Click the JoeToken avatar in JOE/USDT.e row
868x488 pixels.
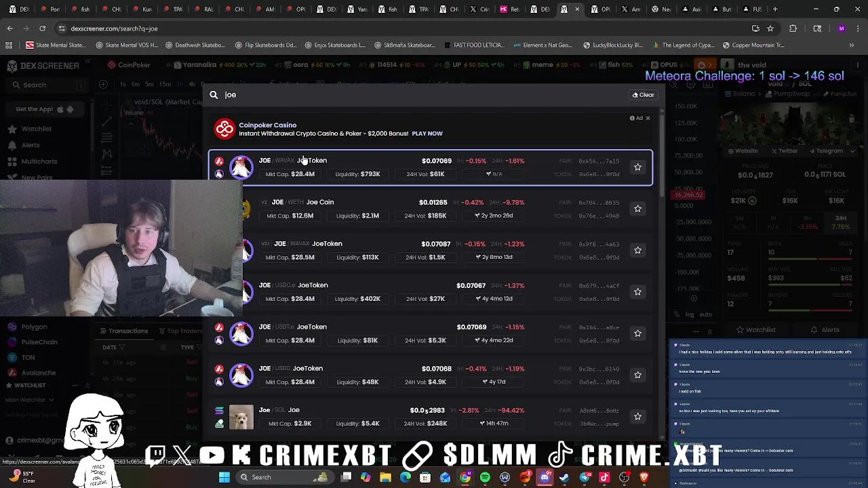click(241, 333)
